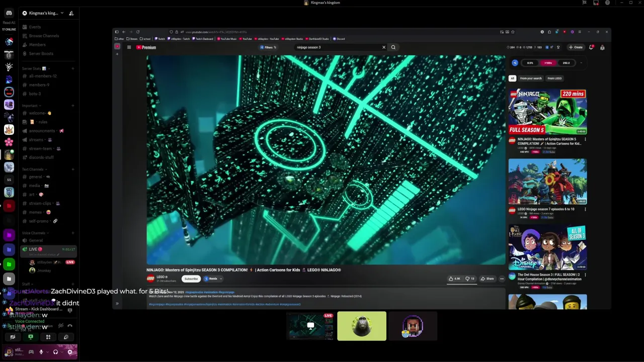Viewport: 644px width, 362px height.
Task: Open Server Boosts entry
Action: [x=41, y=53]
